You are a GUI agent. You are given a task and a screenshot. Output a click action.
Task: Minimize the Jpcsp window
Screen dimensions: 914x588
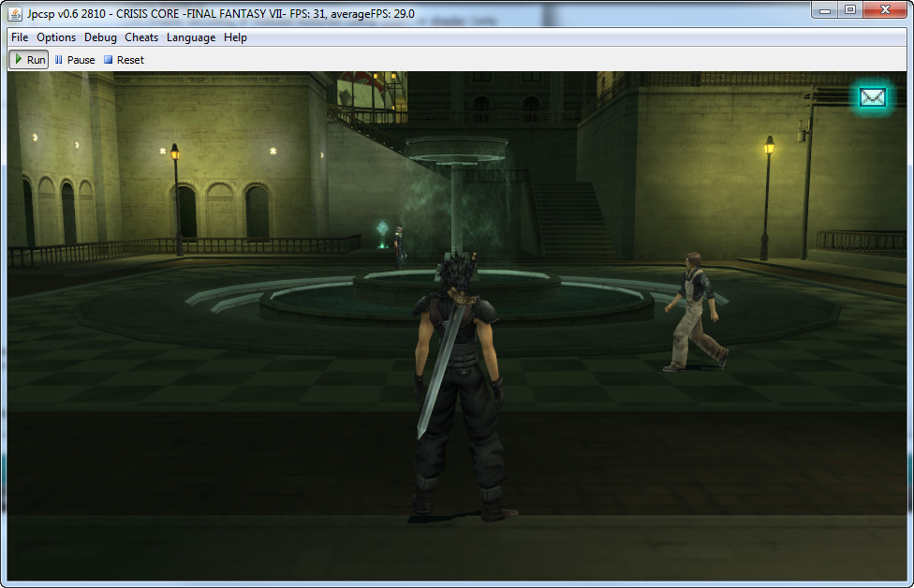(824, 10)
